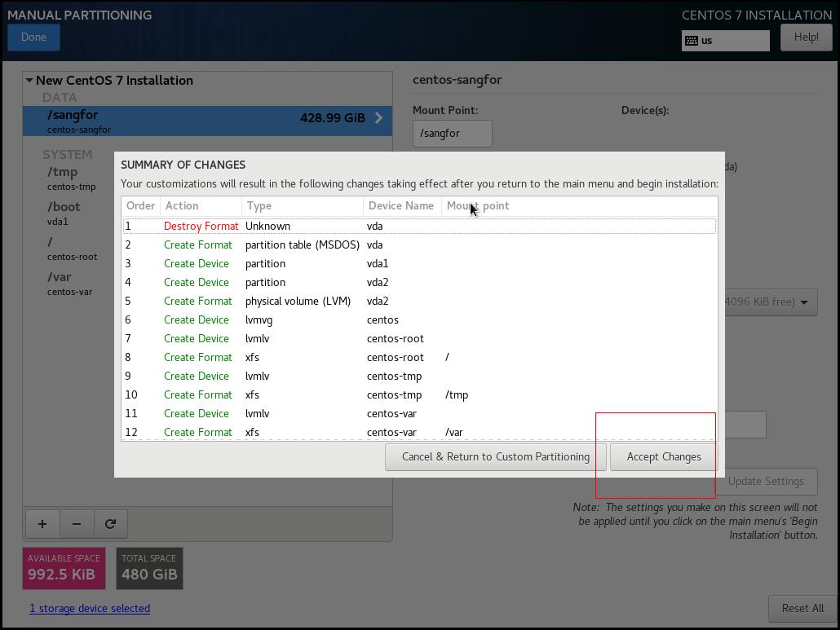The image size is (840, 630).
Task: Select the lvmvg centos row
Action: point(419,319)
